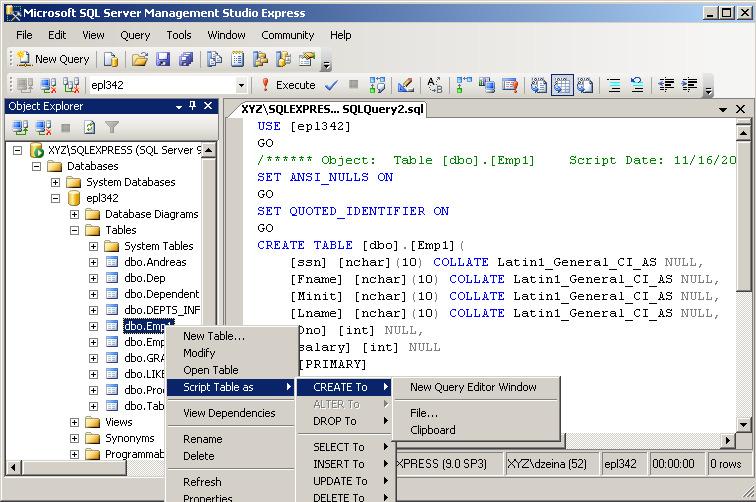
Task: Click the Decrease Indent icon
Action: (x=666, y=85)
